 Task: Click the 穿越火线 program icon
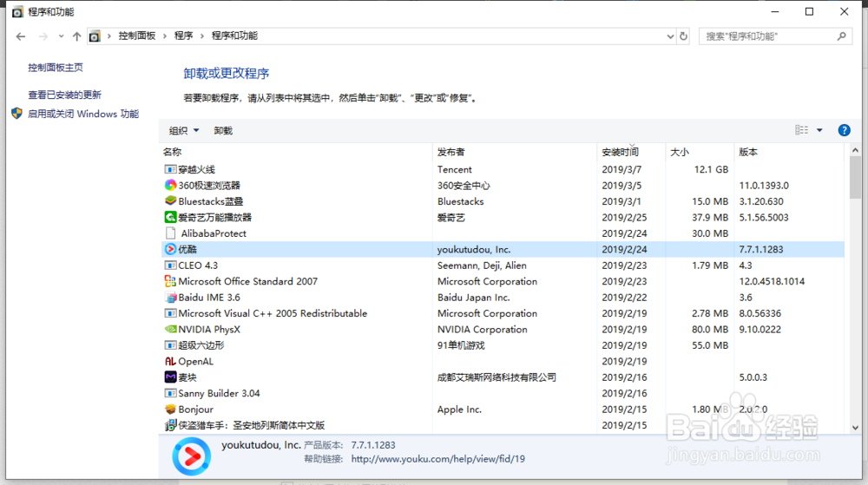pos(170,169)
